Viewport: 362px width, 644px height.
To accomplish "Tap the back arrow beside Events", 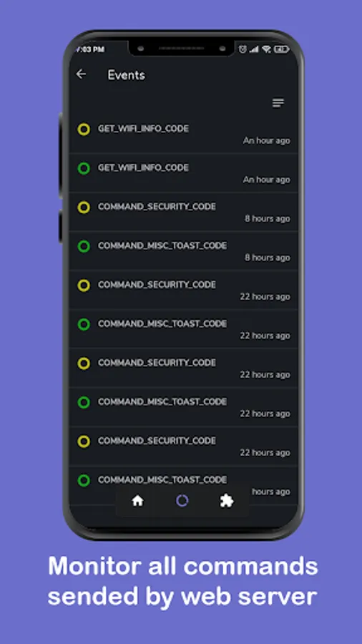I will tap(82, 74).
